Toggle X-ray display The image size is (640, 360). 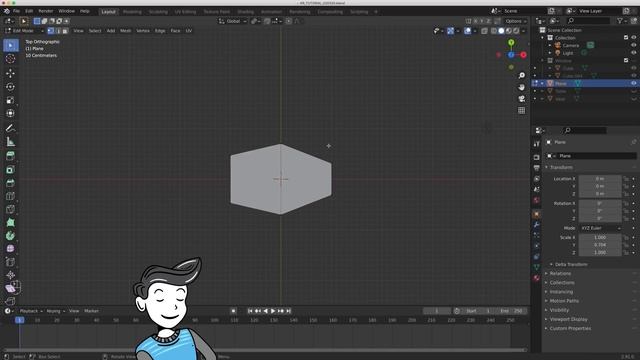484,31
